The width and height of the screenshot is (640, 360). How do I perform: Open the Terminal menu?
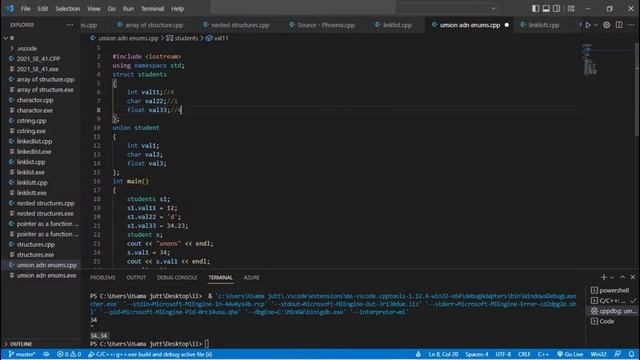(152, 9)
